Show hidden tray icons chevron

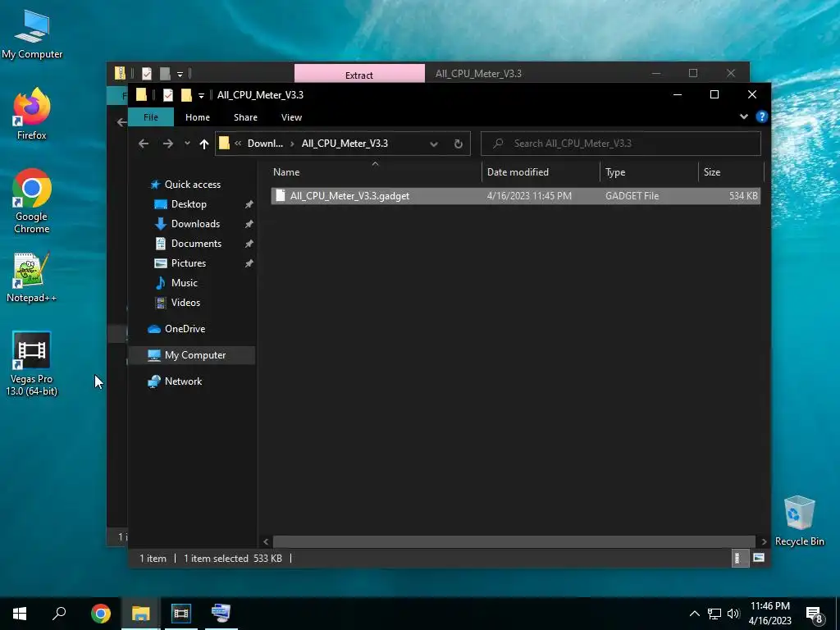pyautogui.click(x=694, y=614)
